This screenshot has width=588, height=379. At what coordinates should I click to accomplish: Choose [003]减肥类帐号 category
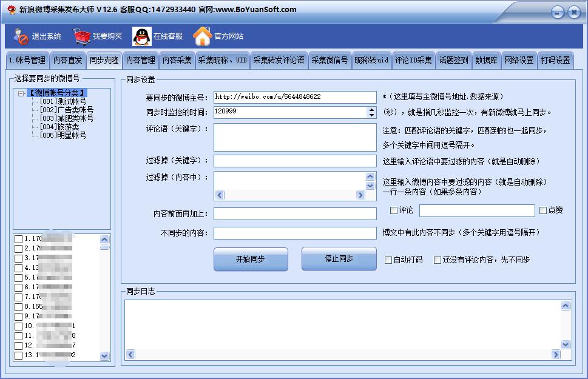coord(67,118)
